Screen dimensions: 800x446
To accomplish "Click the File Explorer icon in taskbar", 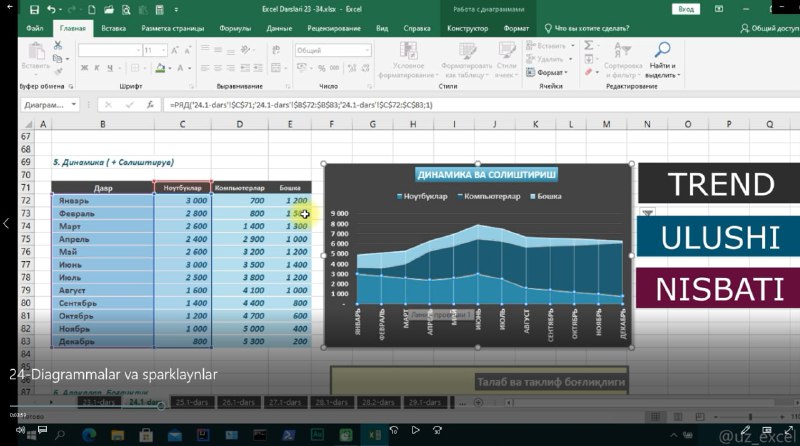I will point(117,435).
